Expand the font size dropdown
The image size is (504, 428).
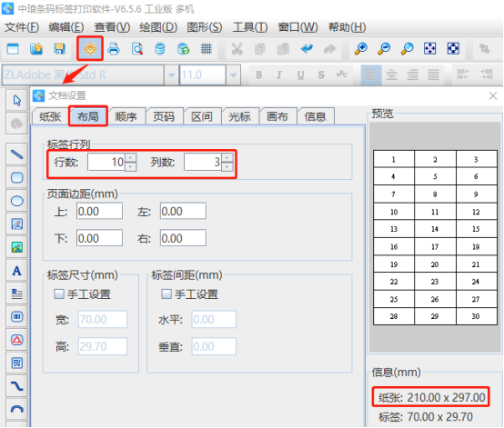pyautogui.click(x=234, y=75)
